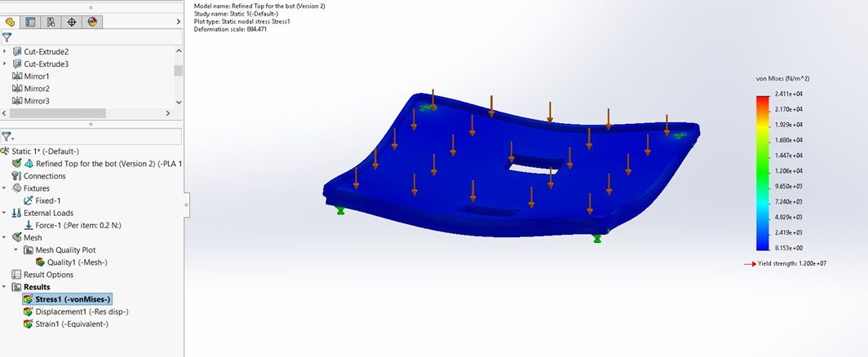Open the DimXpertManager crosshair tab
The height and width of the screenshot is (357, 868).
tap(72, 22)
